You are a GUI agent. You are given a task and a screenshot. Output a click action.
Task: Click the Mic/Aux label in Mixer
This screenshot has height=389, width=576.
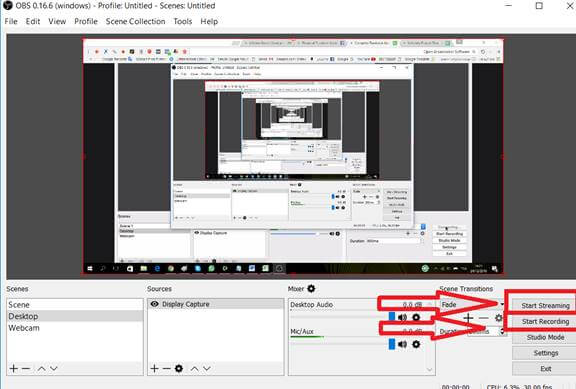pyautogui.click(x=302, y=331)
